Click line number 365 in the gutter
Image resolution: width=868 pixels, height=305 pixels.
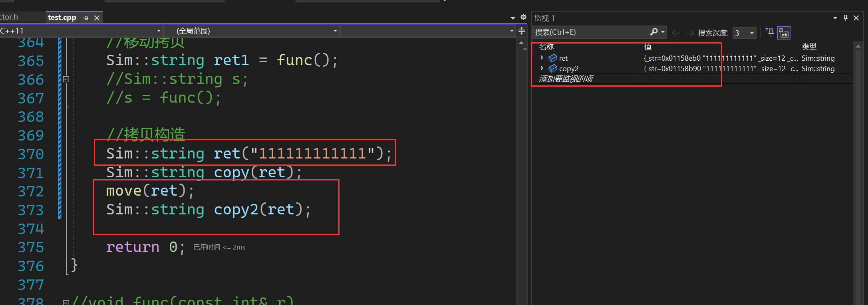pyautogui.click(x=31, y=61)
